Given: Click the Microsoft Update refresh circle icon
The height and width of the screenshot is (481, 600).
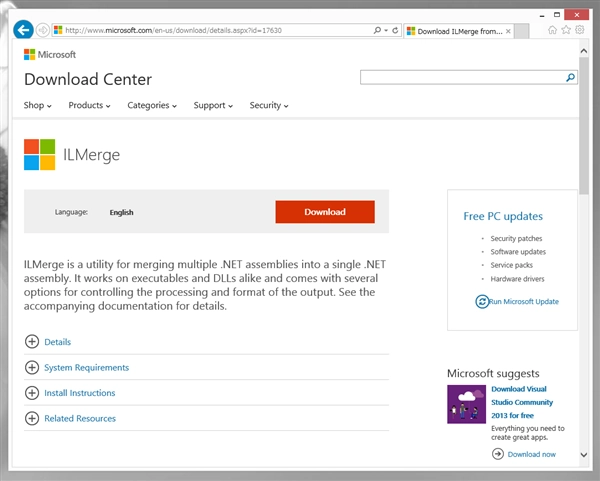Looking at the screenshot, I should tap(482, 302).
